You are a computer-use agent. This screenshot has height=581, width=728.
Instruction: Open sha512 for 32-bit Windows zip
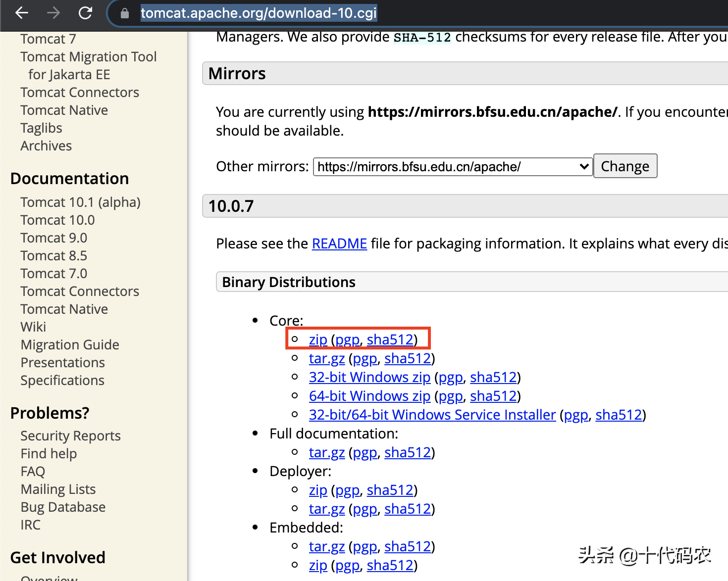(493, 377)
